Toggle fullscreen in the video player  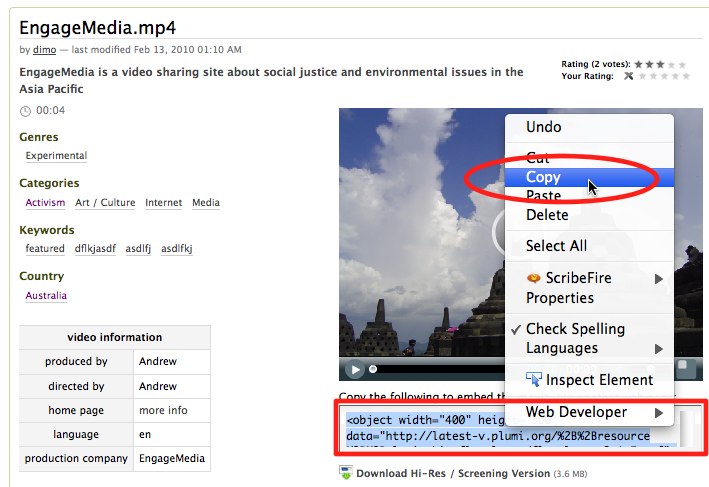[685, 369]
